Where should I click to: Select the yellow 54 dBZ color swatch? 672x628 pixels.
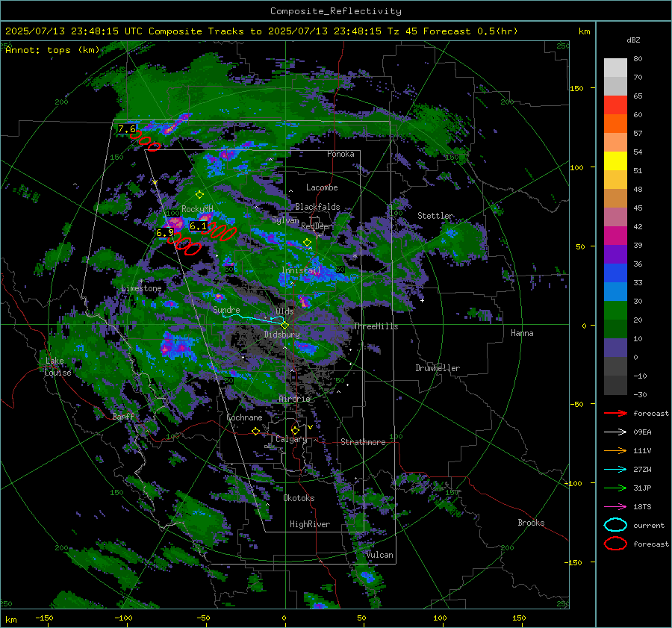tap(615, 161)
